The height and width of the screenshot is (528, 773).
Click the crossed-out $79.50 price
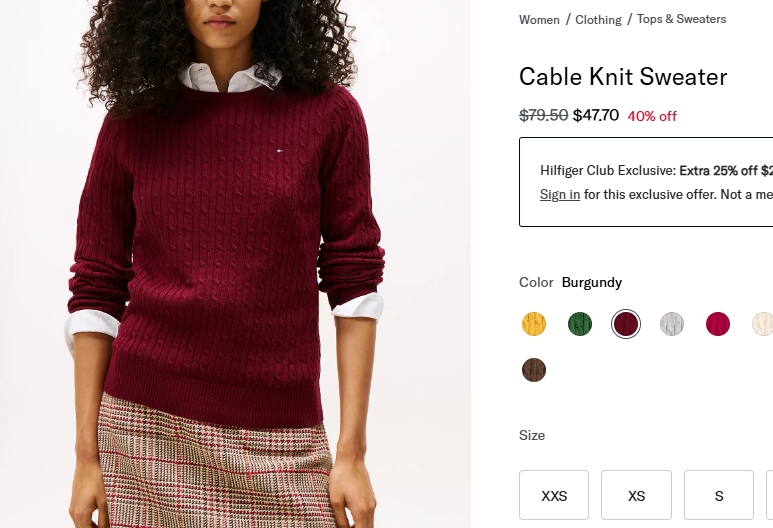point(543,115)
